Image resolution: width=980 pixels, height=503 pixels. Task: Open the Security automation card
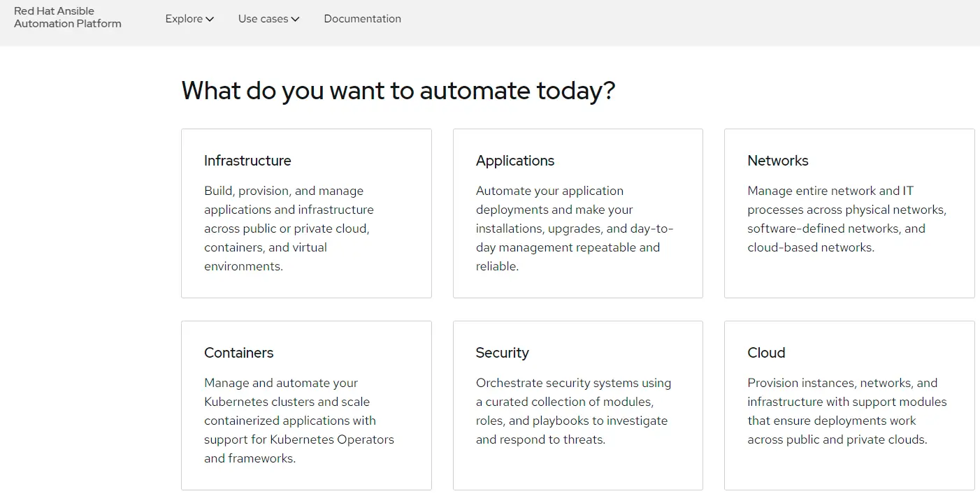tap(577, 405)
